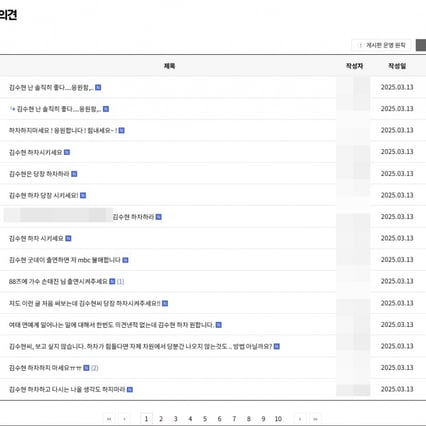
Task: Open post 하차하지마세요 ! 응원합니다 ! 힘내세요~!
Action: 63,130
